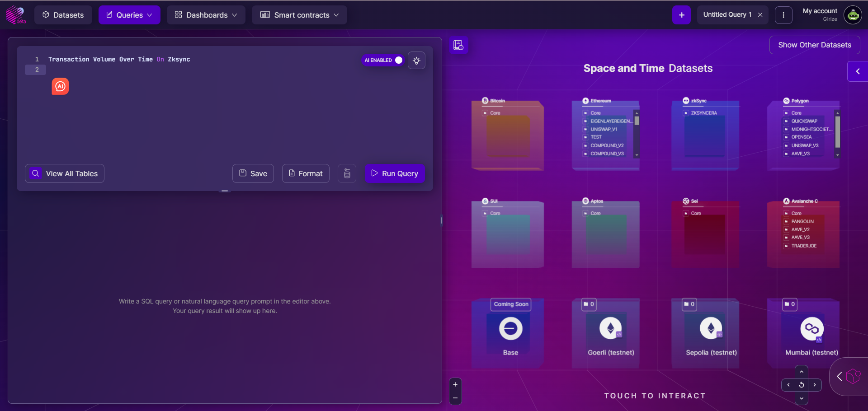Image resolution: width=868 pixels, height=411 pixels.
Task: Zoom out the dataset view
Action: pos(455,398)
